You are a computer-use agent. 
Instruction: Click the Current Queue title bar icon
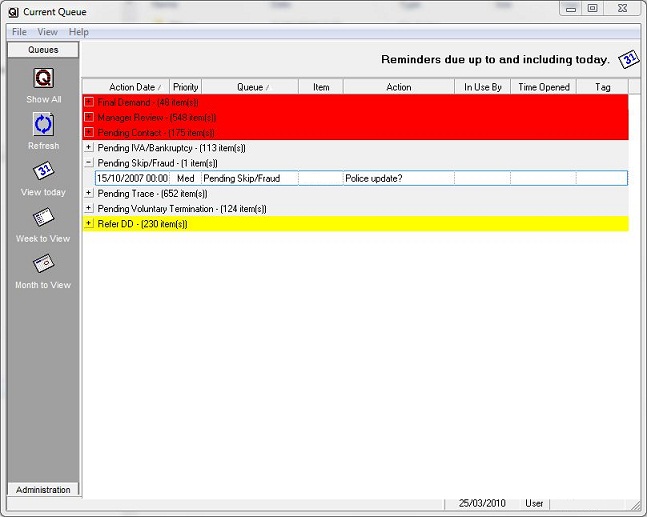(12, 11)
